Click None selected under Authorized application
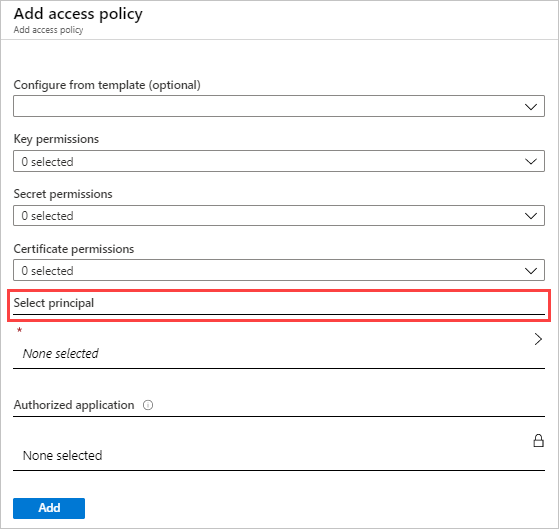This screenshot has height=529, width=559. pyautogui.click(x=62, y=456)
